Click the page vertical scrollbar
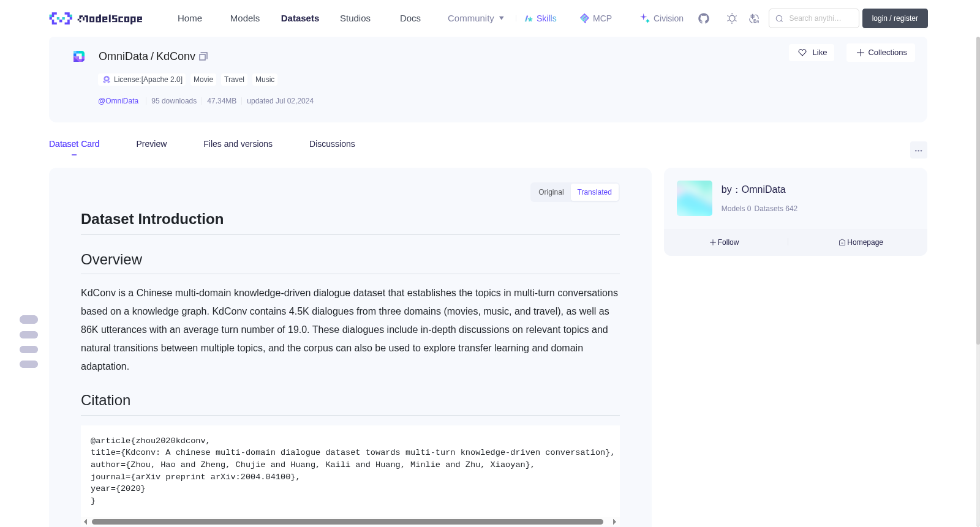The height and width of the screenshot is (527, 980). [978, 190]
